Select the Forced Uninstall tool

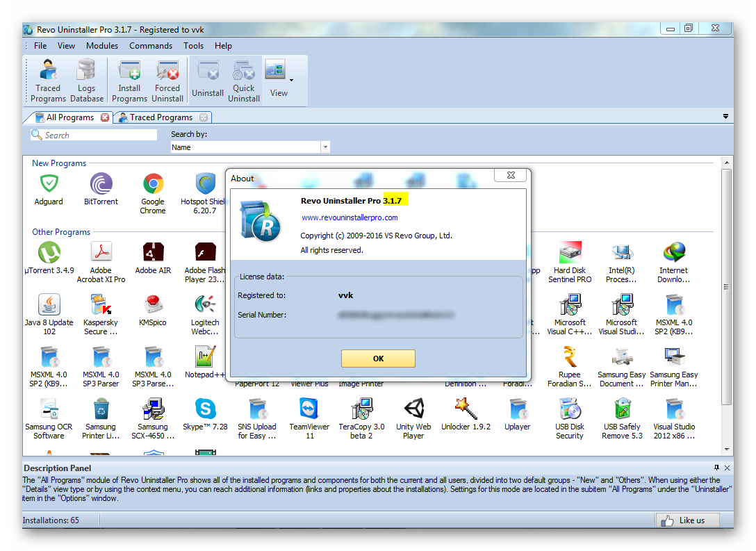click(167, 81)
